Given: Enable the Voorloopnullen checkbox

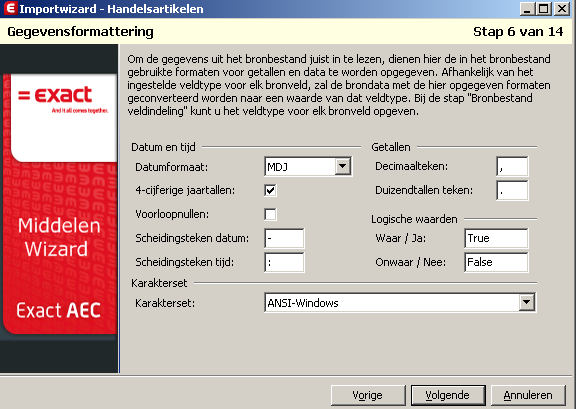Looking at the screenshot, I should pyautogui.click(x=270, y=214).
